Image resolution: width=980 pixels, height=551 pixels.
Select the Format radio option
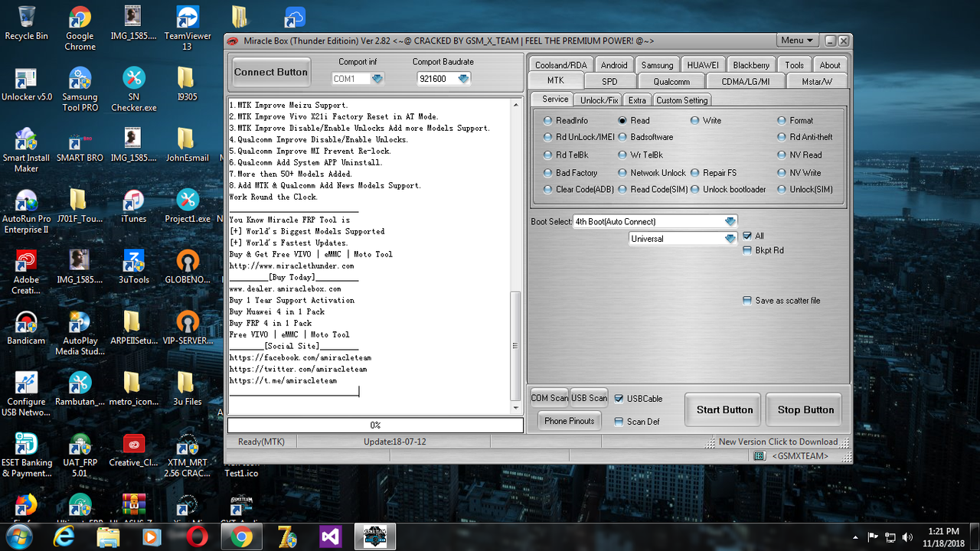pyautogui.click(x=795, y=120)
